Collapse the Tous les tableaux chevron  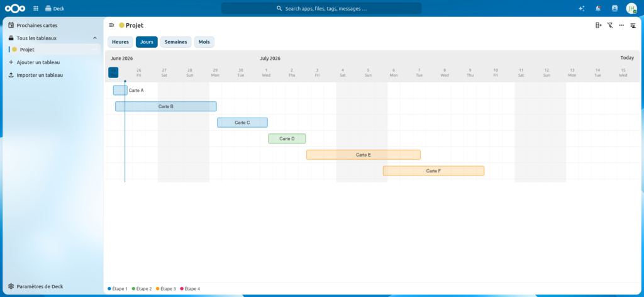tap(95, 38)
